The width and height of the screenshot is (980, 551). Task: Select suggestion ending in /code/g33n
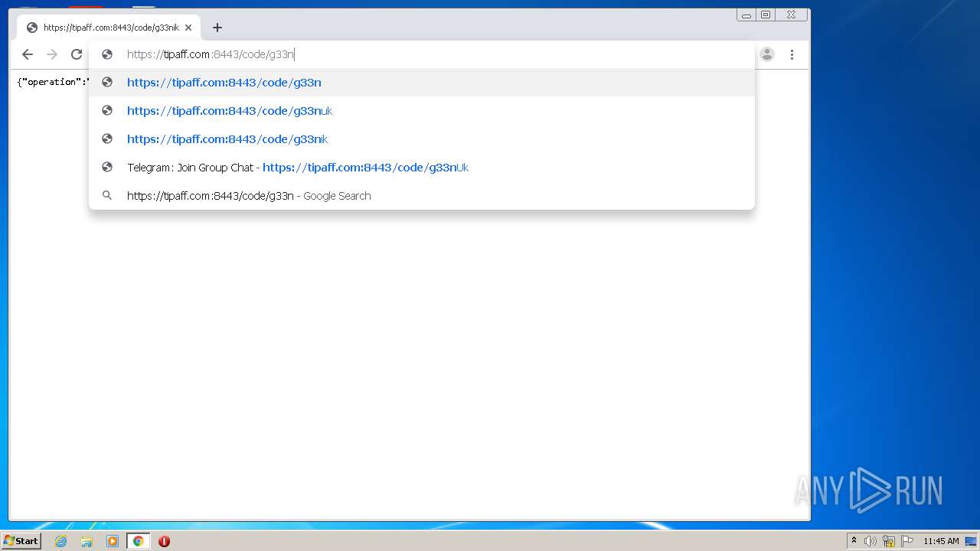[421, 83]
